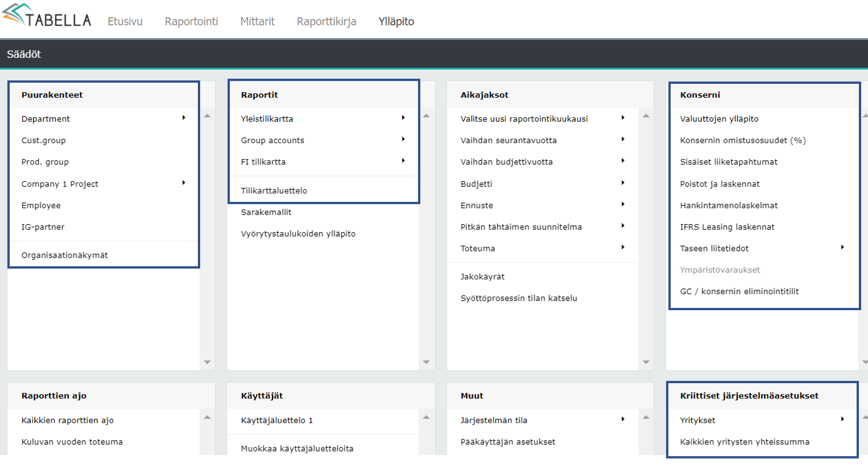Open Syöttöprosessin tilan katselu
The width and height of the screenshot is (868, 467).
point(518,298)
